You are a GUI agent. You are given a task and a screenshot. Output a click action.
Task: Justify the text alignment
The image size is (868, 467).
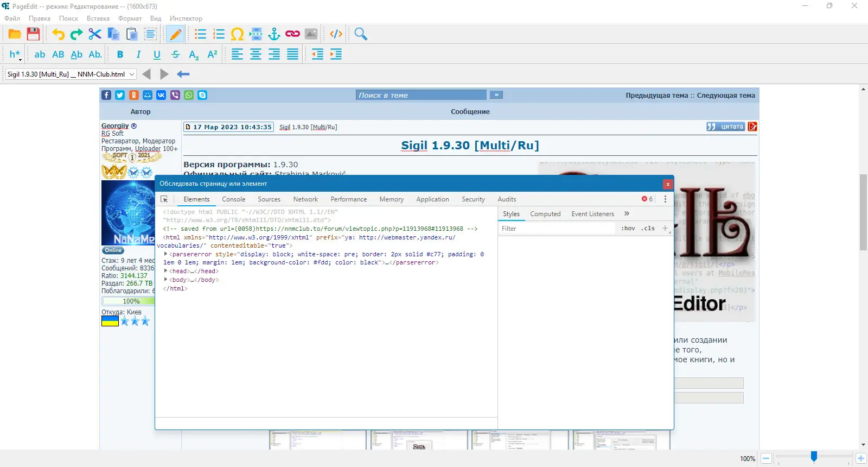292,54
